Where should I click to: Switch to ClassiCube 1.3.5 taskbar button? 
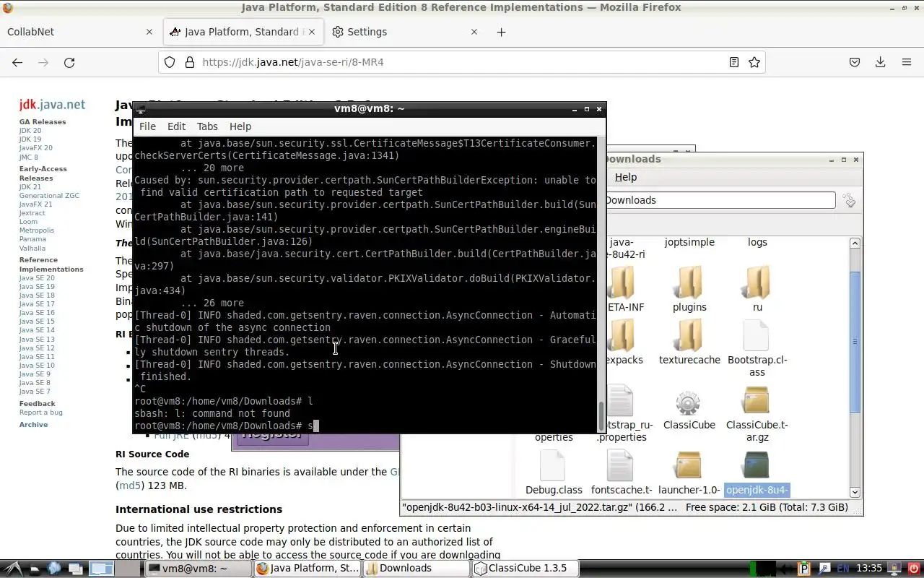526,569
